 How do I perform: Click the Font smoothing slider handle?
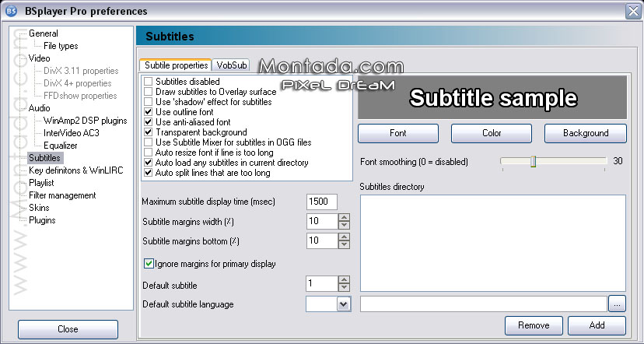(x=533, y=162)
